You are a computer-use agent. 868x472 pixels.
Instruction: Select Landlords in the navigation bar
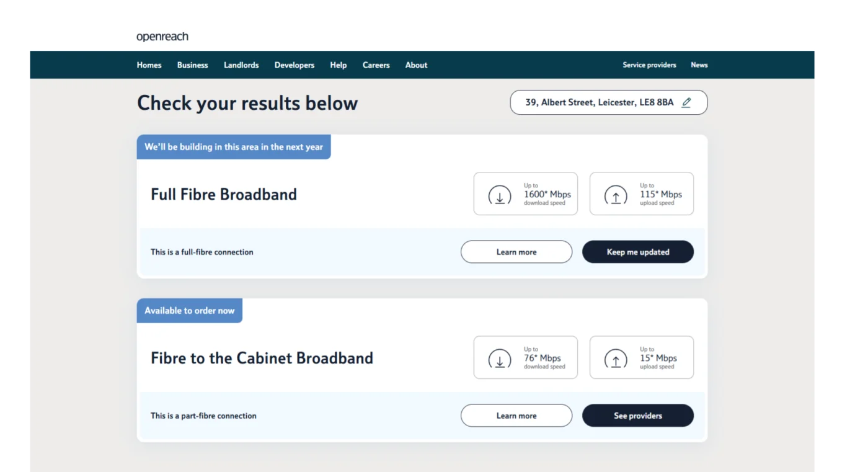click(241, 65)
